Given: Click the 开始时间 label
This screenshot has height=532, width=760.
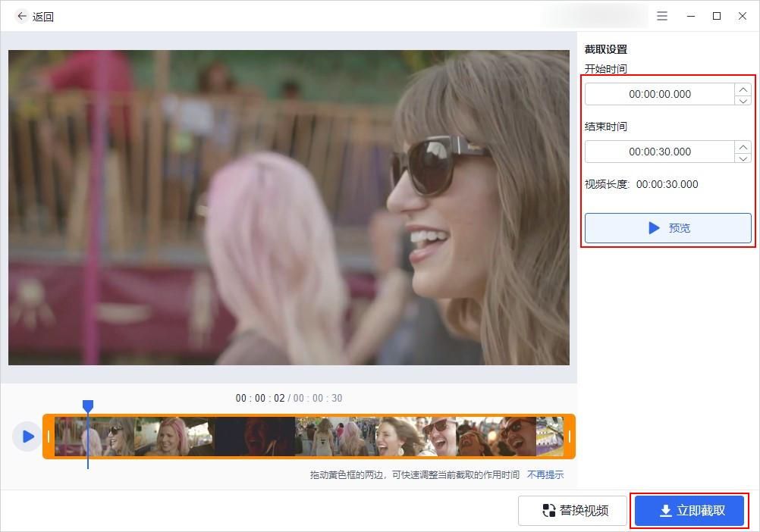Looking at the screenshot, I should [606, 69].
